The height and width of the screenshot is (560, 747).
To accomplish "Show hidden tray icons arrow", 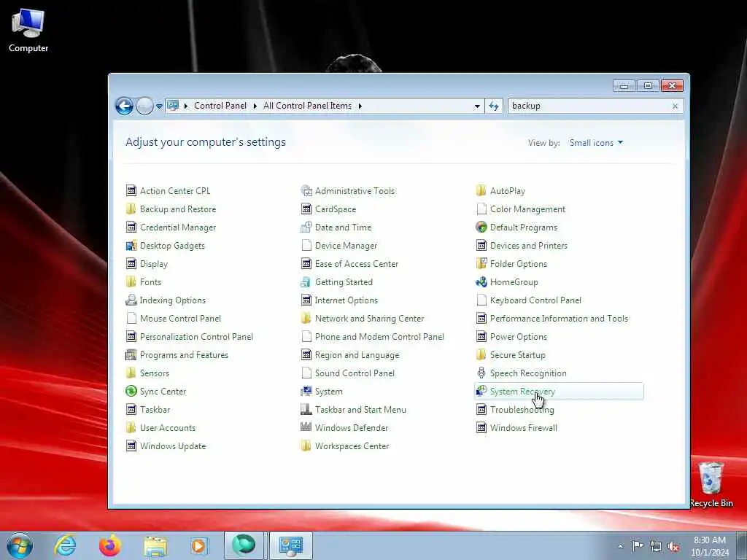I will click(x=620, y=547).
